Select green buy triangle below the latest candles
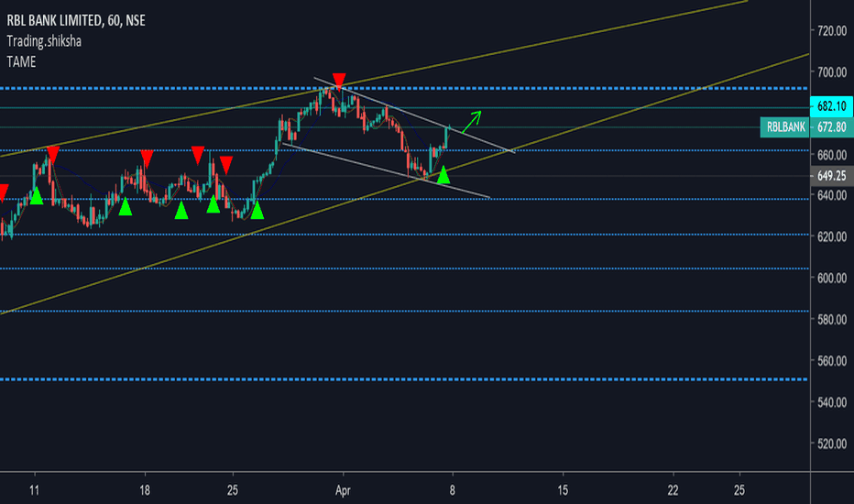 click(x=443, y=174)
